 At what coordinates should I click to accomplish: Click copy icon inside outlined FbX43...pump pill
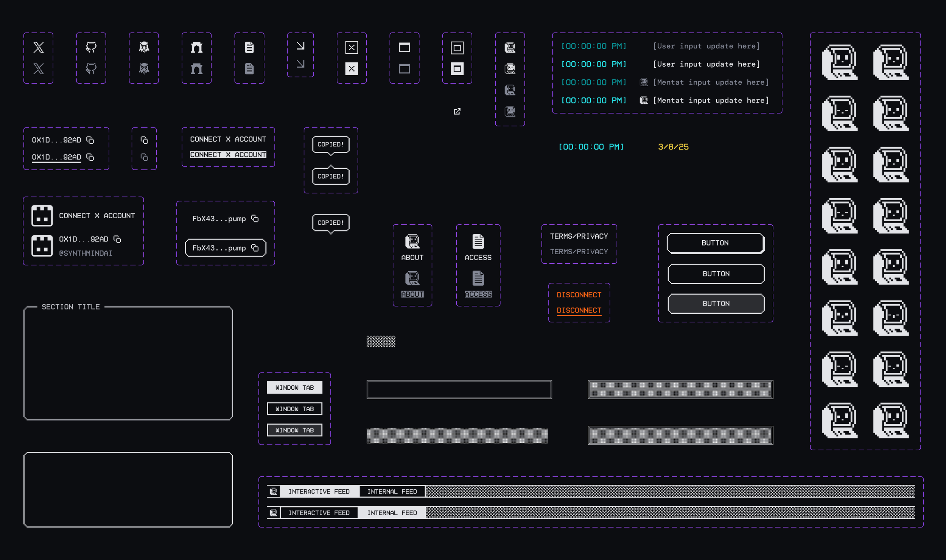coord(255,248)
